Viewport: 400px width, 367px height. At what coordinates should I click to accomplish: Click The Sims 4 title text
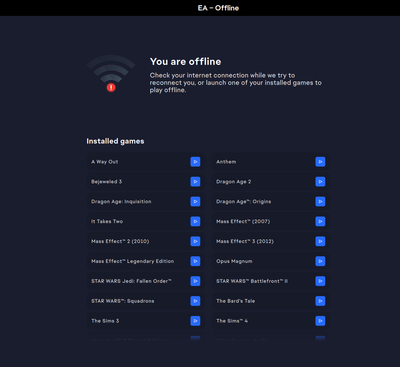tap(232, 321)
